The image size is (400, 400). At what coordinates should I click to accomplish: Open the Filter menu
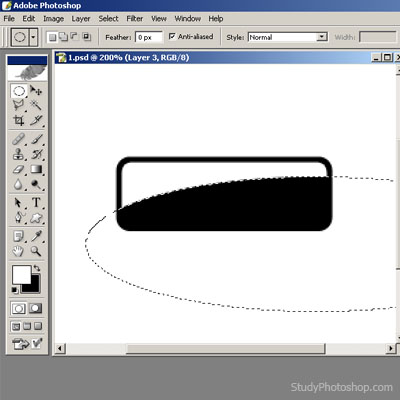click(135, 19)
